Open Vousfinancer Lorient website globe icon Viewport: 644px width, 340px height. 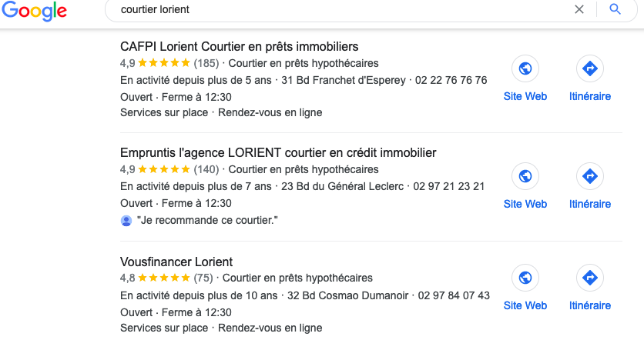pyautogui.click(x=525, y=278)
